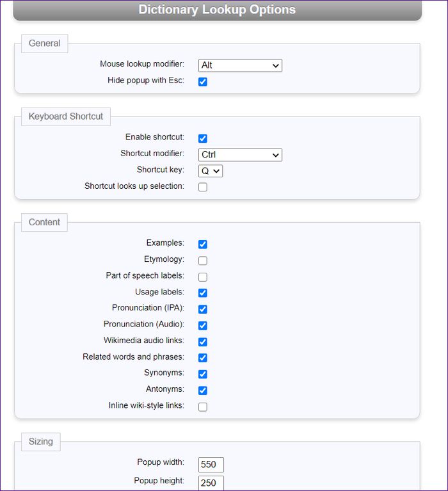The width and height of the screenshot is (448, 491).
Task: Disable the Enable shortcut checkbox
Action: point(203,138)
